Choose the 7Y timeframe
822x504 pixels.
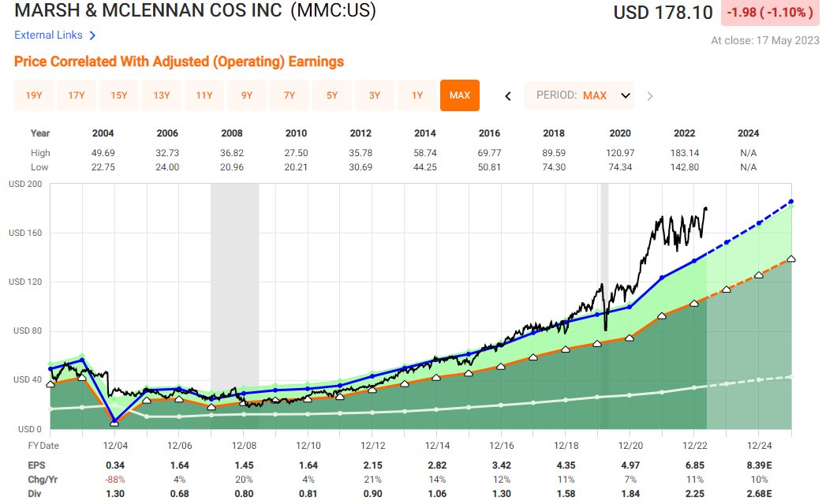(x=289, y=95)
